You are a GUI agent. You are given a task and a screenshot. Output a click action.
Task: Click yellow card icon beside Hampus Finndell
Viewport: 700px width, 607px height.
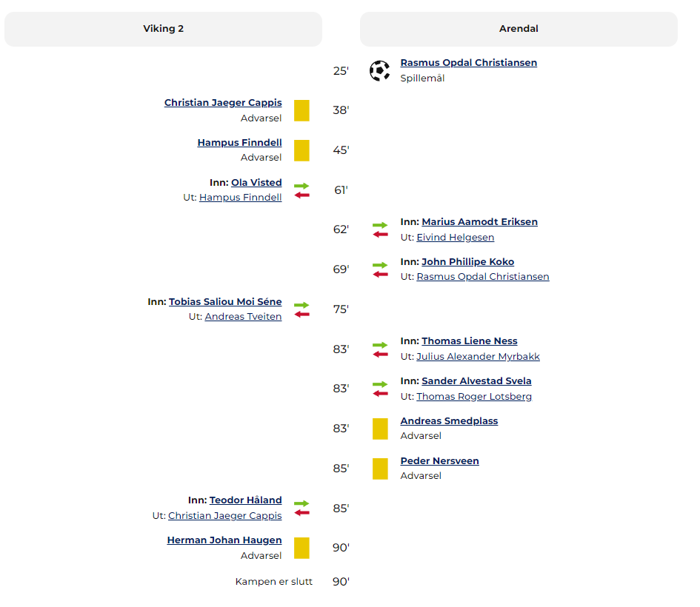coord(301,150)
